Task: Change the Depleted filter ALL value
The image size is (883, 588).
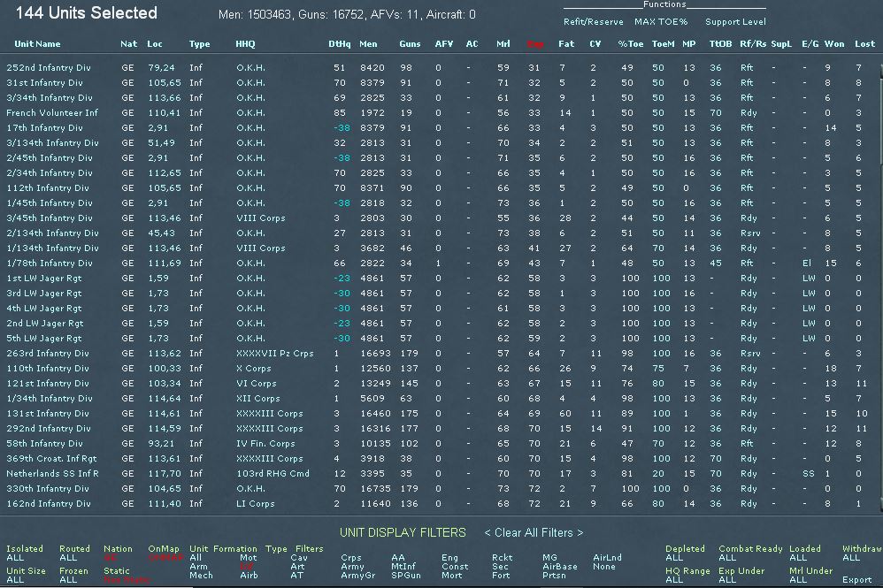Action: [x=674, y=558]
